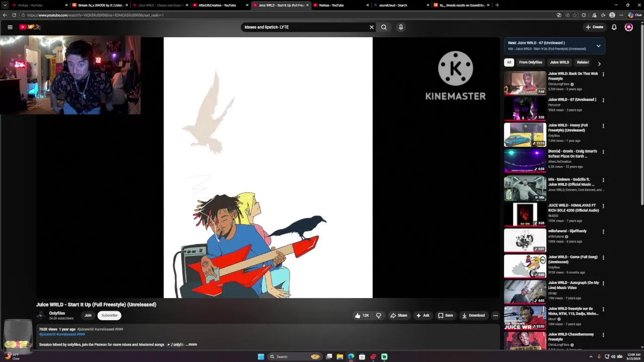
Task: Open File Explorer from taskbar
Action: pyautogui.click(x=340, y=357)
